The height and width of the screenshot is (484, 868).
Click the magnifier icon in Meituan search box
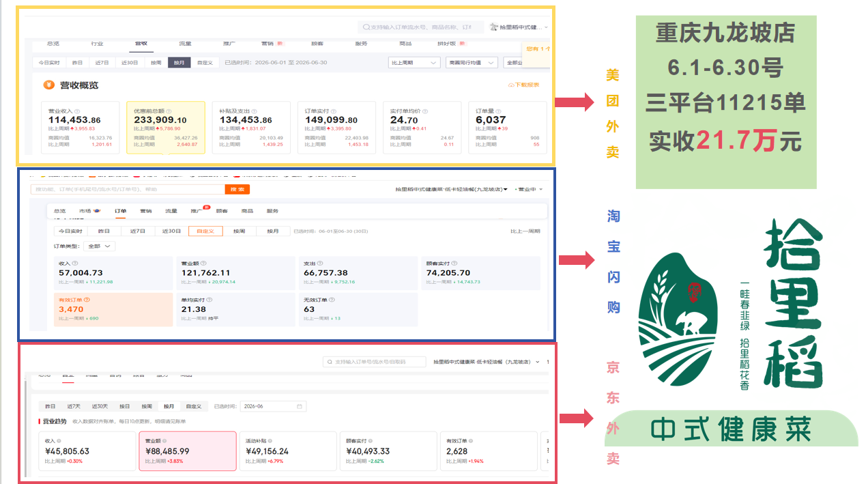pyautogui.click(x=366, y=27)
